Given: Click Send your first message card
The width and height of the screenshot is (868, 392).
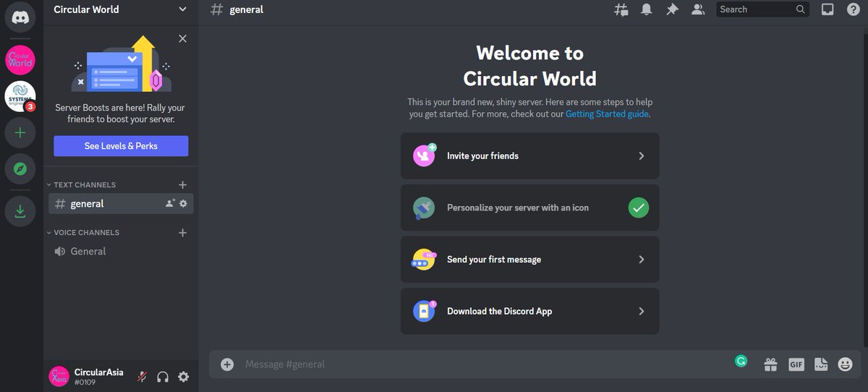Looking at the screenshot, I should 529,260.
